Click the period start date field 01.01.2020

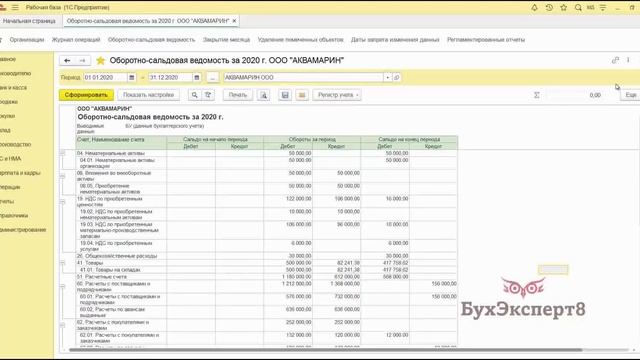point(105,77)
